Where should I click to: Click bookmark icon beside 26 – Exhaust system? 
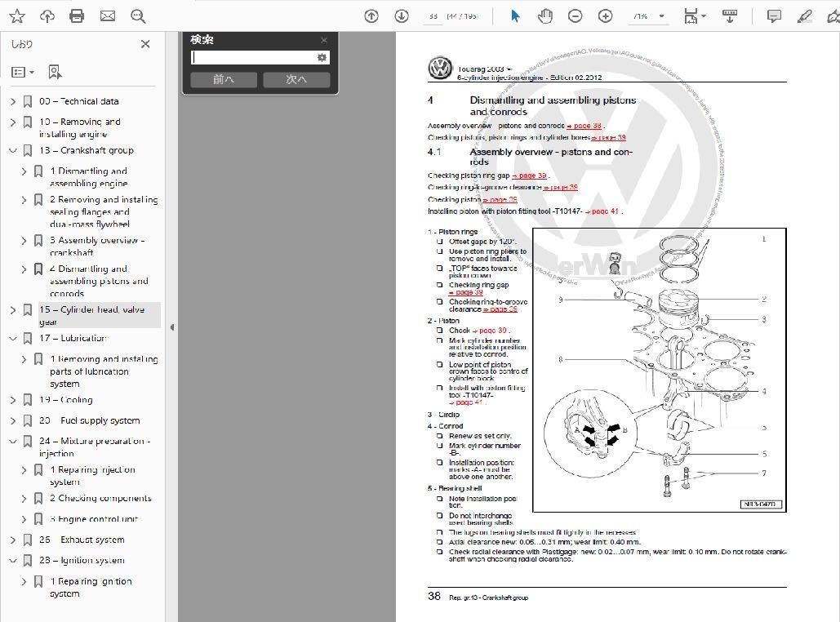(27, 540)
